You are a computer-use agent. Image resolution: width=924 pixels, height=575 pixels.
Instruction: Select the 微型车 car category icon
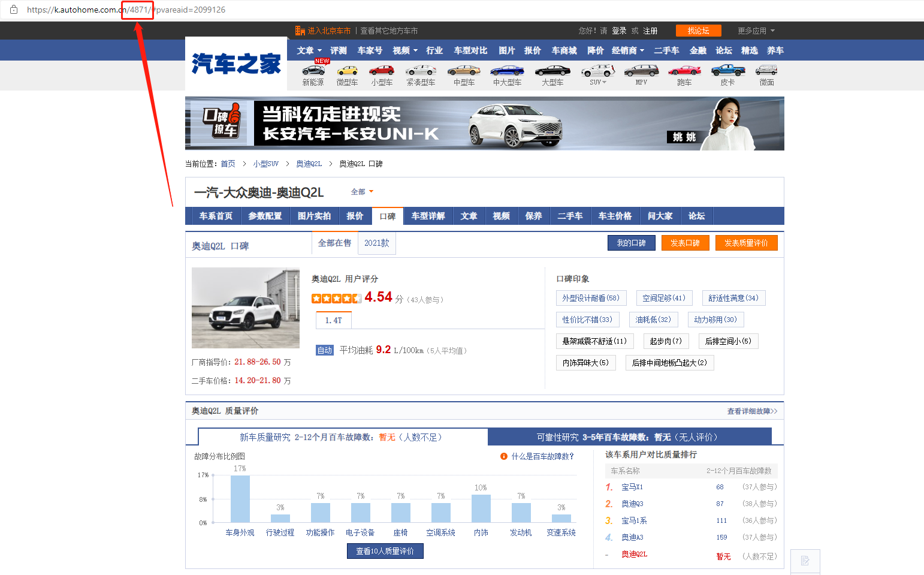(347, 70)
